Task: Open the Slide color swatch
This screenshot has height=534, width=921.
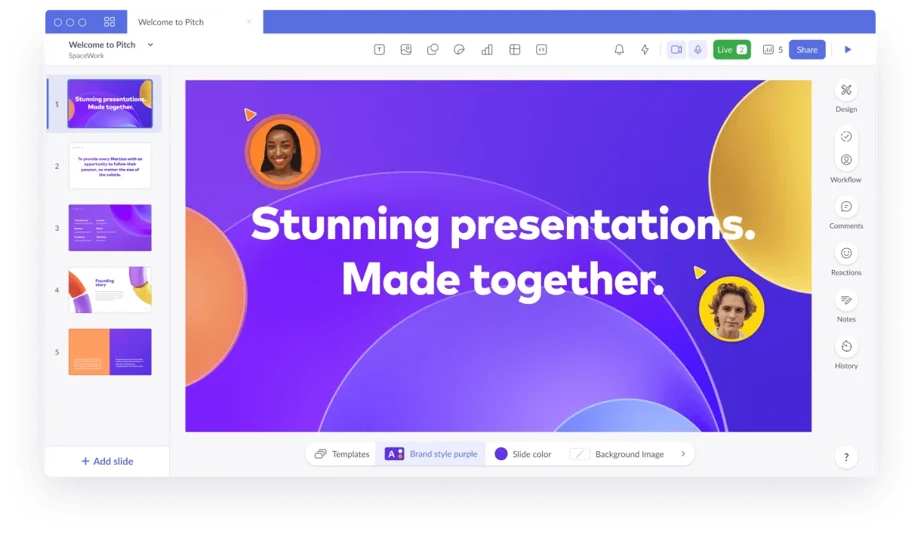Action: click(x=522, y=454)
